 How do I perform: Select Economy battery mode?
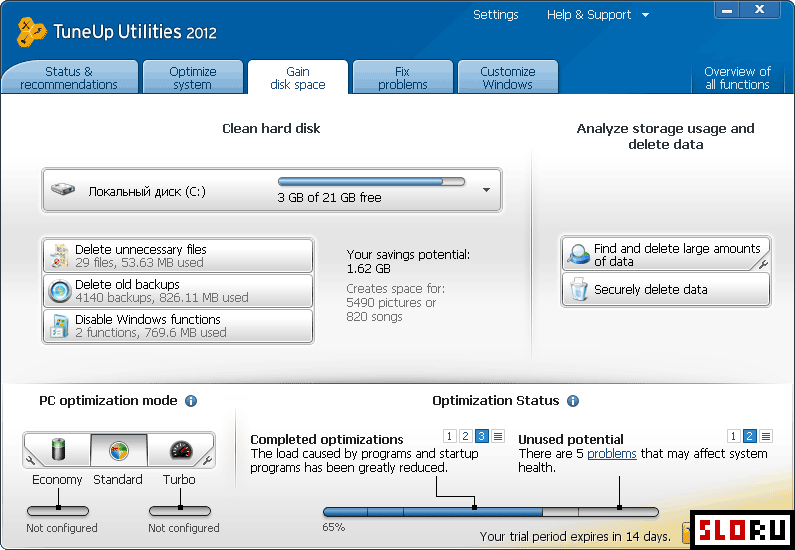click(x=59, y=450)
